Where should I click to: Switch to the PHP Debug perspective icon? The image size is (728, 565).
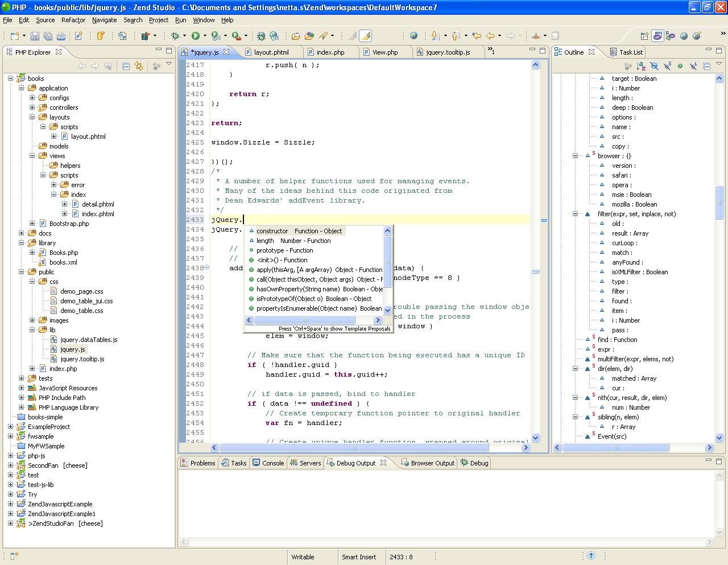tap(671, 36)
